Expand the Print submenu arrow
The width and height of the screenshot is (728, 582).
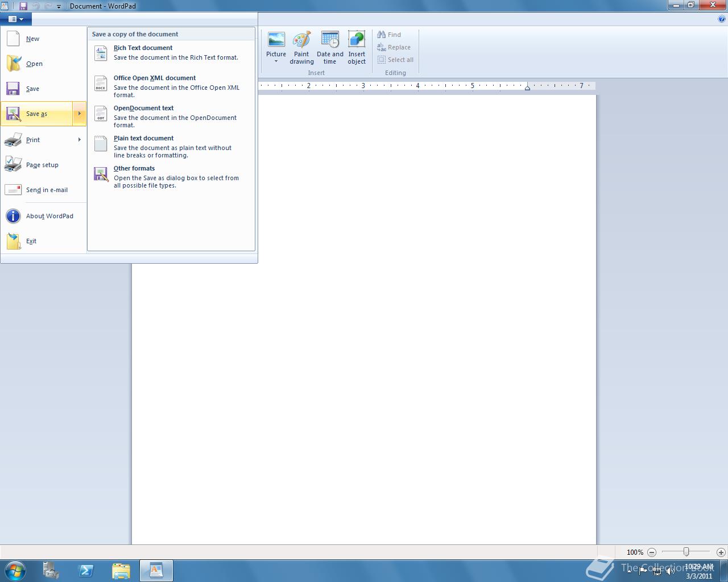79,140
